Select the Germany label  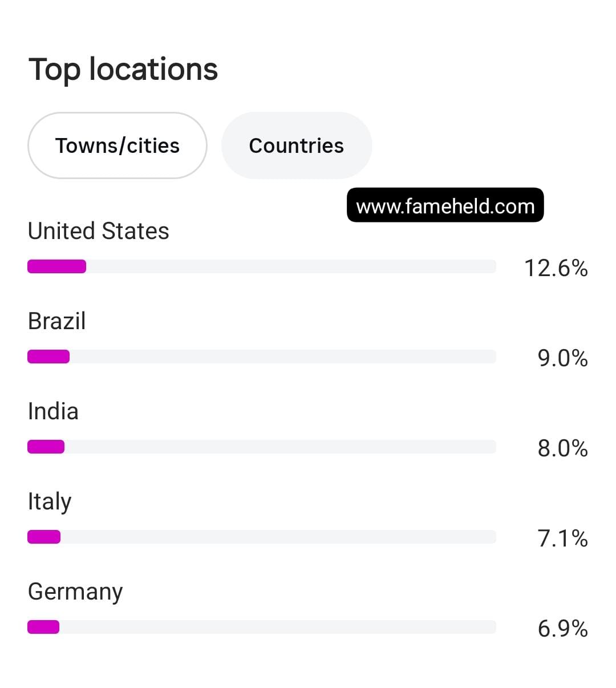click(x=75, y=592)
